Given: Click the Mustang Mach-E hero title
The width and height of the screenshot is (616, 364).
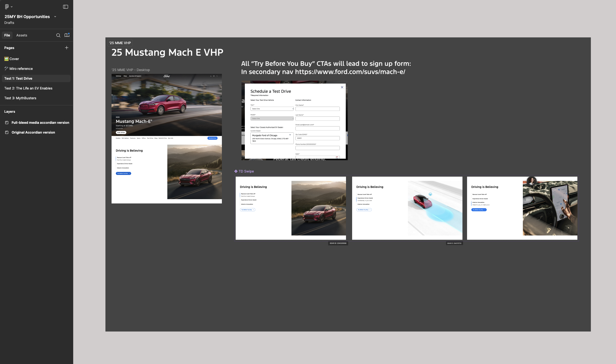Looking at the screenshot, I should click(134, 121).
